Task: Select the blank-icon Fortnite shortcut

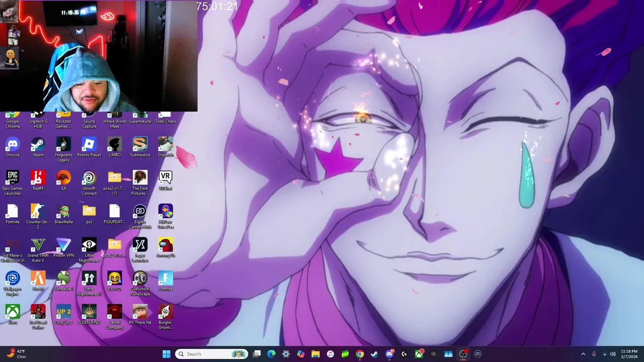Action: pos(13,215)
